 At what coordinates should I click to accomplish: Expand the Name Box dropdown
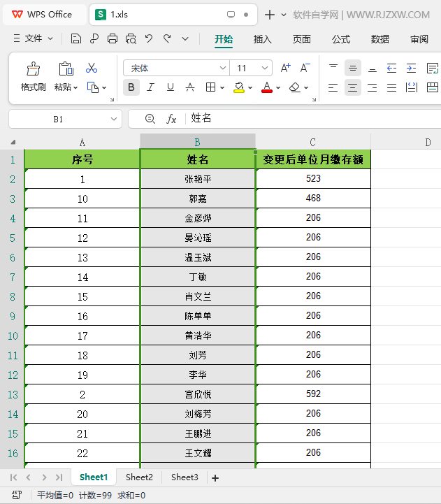(113, 119)
